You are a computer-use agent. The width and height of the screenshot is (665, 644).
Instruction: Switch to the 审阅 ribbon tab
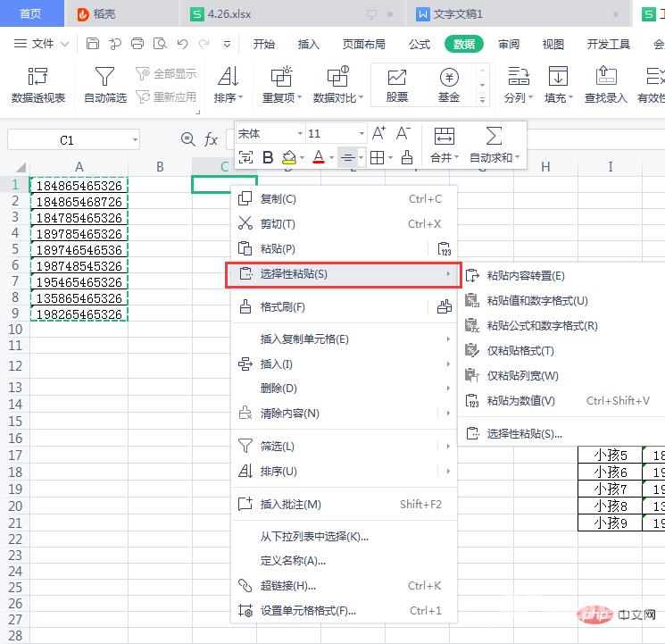[509, 44]
